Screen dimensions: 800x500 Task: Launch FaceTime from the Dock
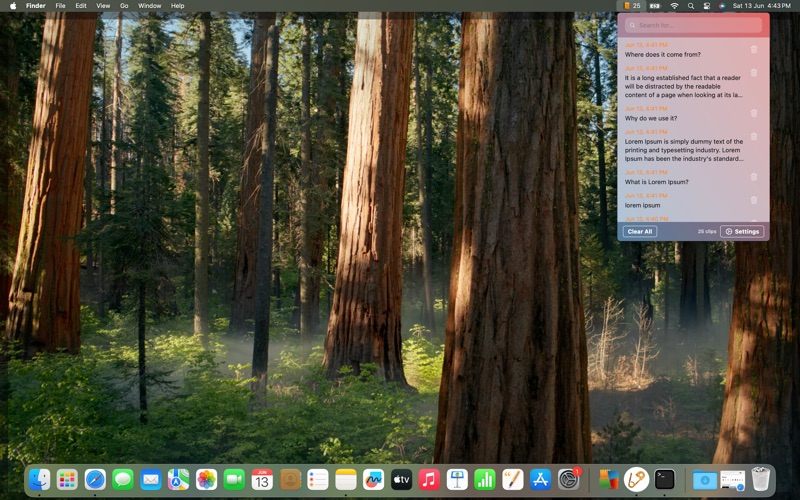[x=234, y=480]
